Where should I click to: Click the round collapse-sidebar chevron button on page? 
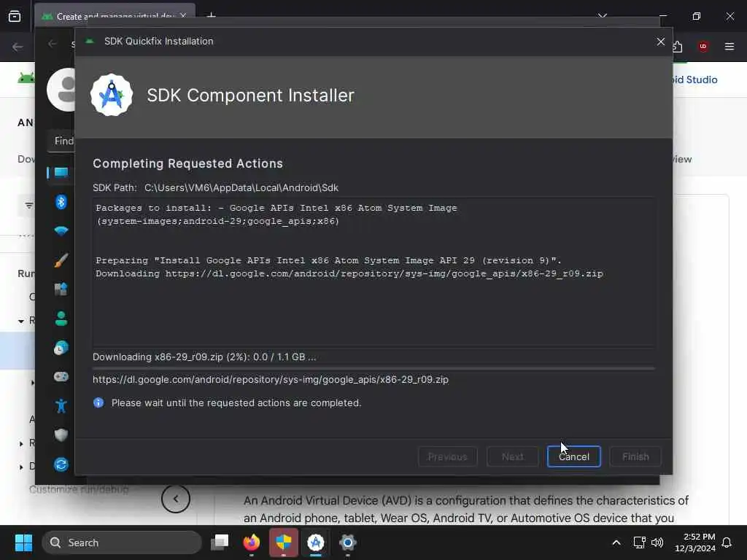(x=175, y=499)
